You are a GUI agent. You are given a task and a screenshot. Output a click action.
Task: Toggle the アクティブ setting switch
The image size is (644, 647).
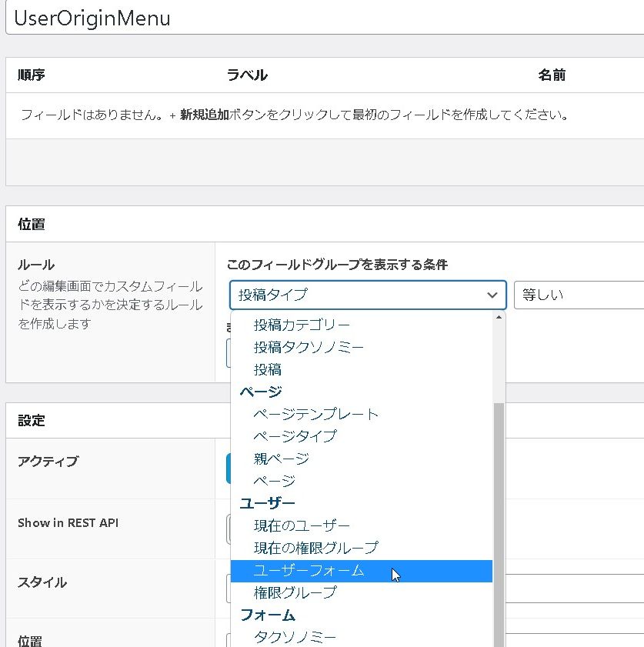click(229, 469)
